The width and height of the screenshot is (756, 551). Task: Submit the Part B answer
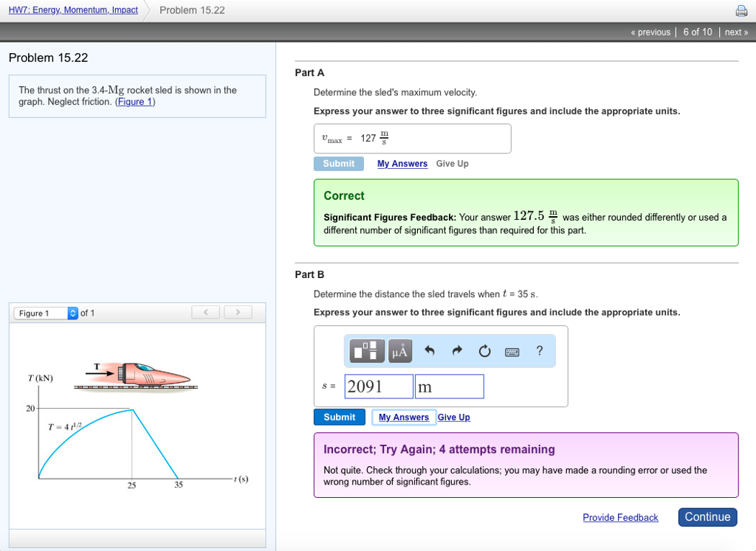(x=339, y=417)
